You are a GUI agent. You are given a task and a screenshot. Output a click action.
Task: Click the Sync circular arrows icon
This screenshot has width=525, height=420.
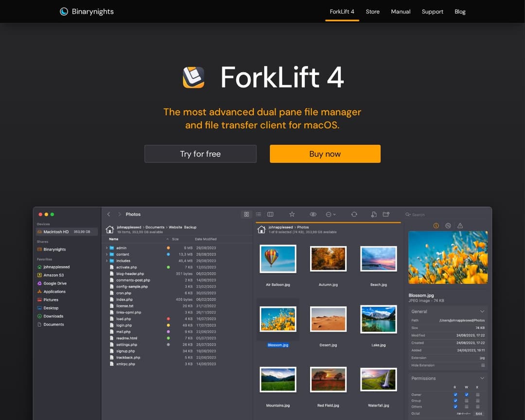(354, 214)
